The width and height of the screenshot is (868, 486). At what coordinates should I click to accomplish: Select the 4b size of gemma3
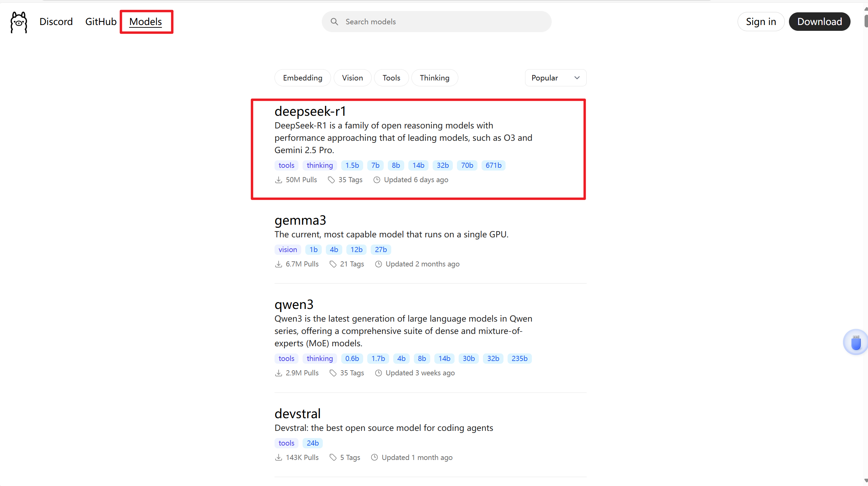click(x=334, y=250)
